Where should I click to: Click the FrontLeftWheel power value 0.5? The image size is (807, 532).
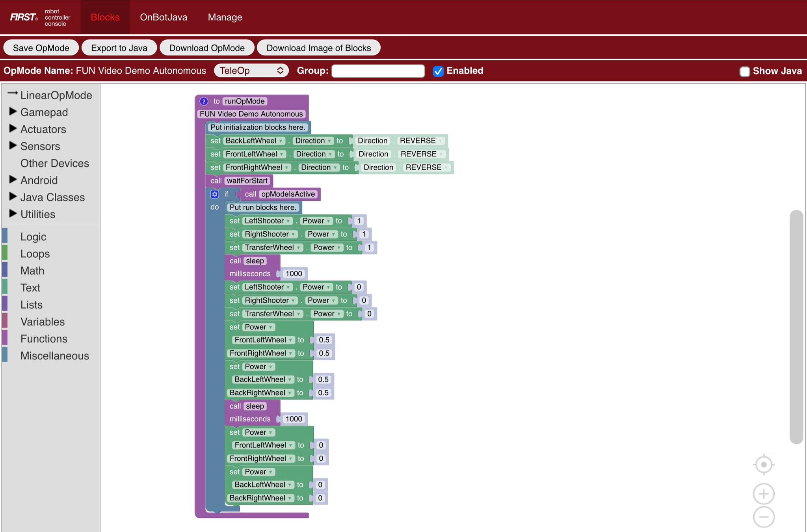click(324, 340)
